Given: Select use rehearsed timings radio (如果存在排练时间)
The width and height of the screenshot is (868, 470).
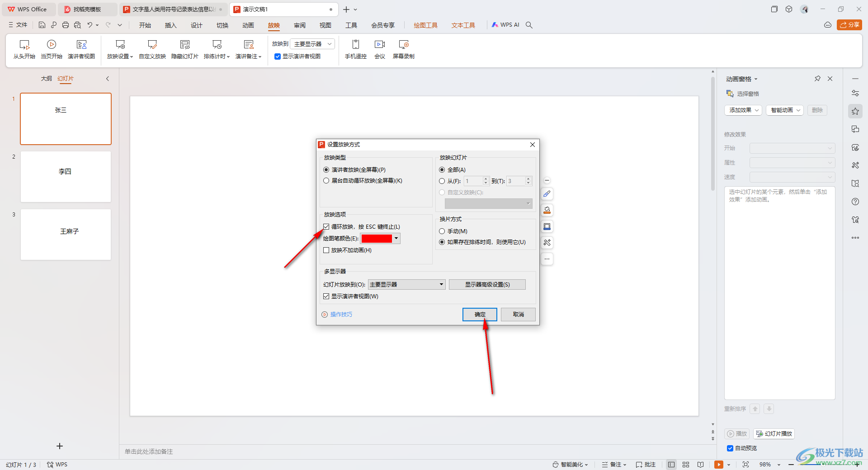Looking at the screenshot, I should click(442, 242).
